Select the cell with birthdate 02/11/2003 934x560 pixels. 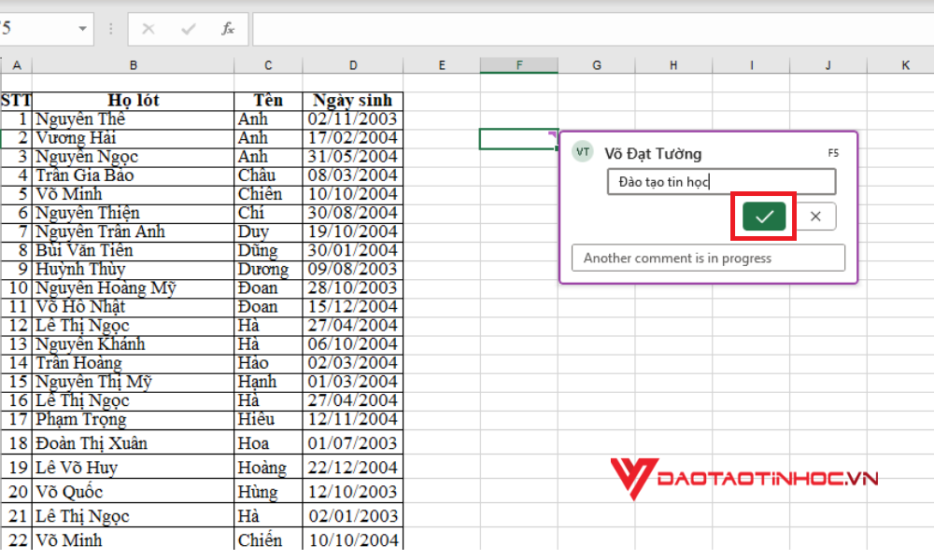pyautogui.click(x=352, y=119)
